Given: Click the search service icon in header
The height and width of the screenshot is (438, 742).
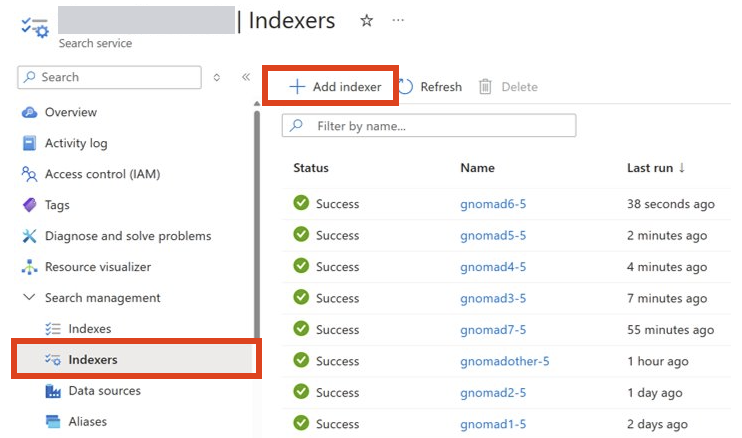Looking at the screenshot, I should pos(35,27).
